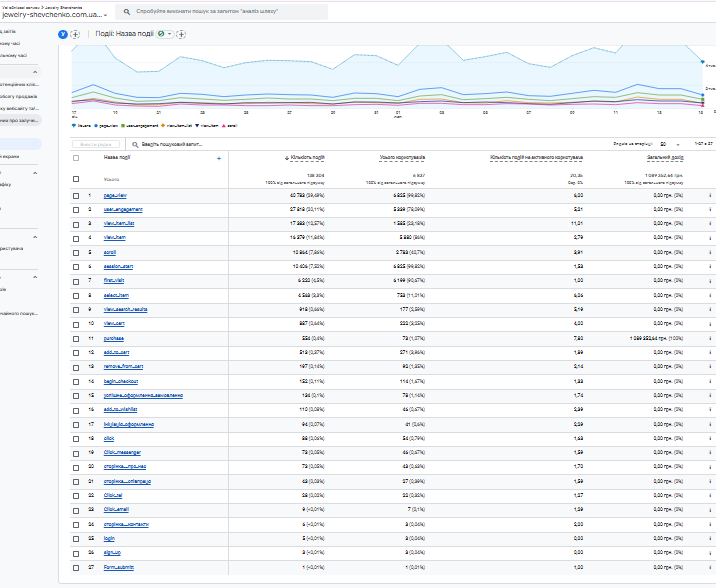Open the login event link

click(x=109, y=539)
